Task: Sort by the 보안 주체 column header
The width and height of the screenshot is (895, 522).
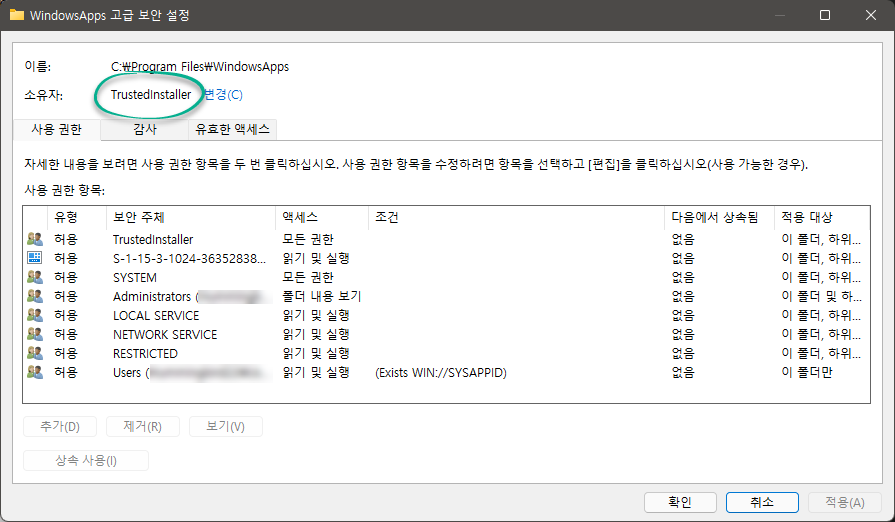Action: (x=191, y=217)
